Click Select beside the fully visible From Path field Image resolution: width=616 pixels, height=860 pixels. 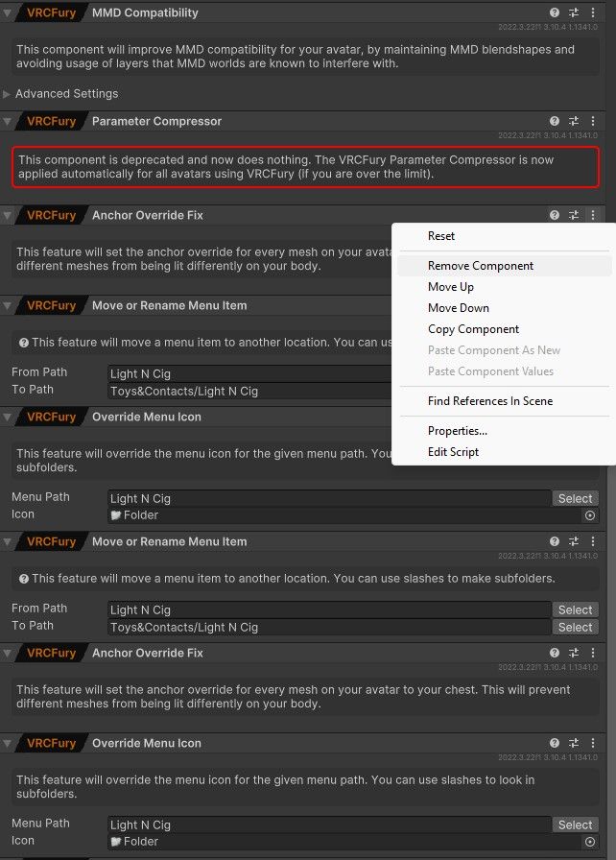pyautogui.click(x=575, y=609)
